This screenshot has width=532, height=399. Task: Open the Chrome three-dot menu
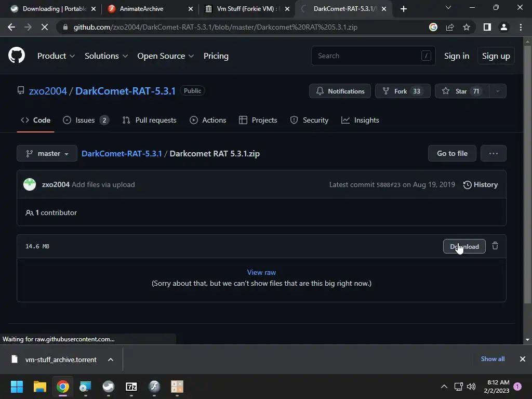point(521,27)
